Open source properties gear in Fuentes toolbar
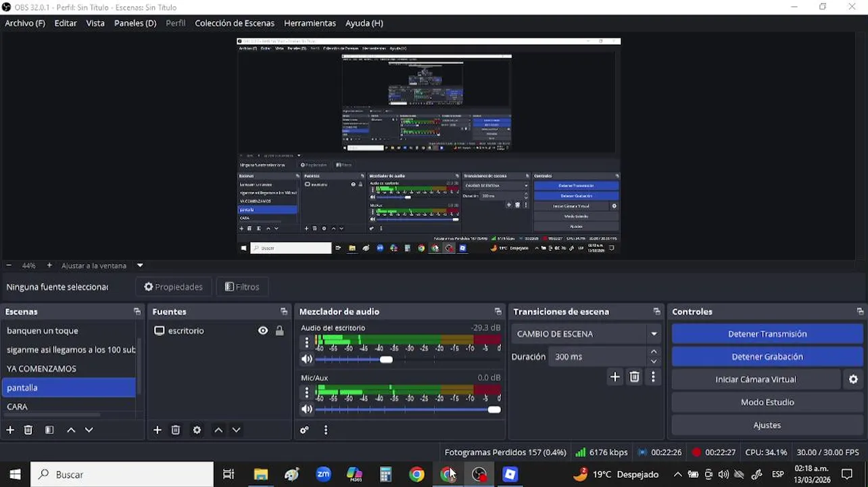The width and height of the screenshot is (868, 487). 197,430
